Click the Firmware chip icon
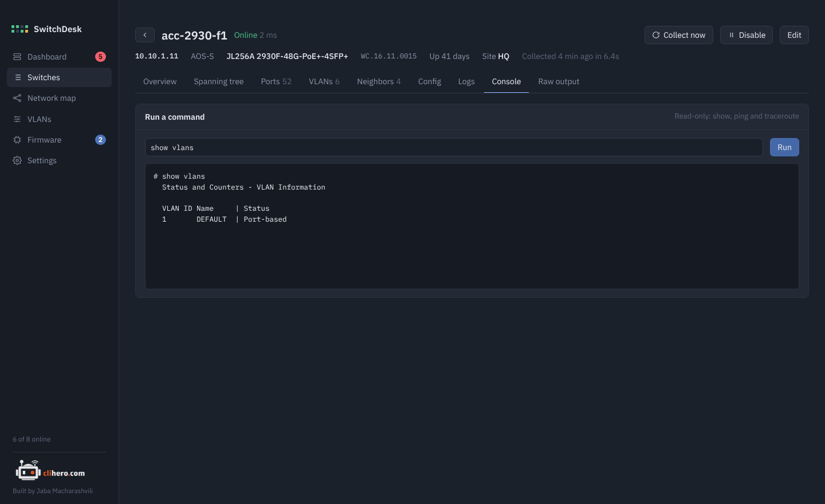This screenshot has height=504, width=825. [x=17, y=140]
